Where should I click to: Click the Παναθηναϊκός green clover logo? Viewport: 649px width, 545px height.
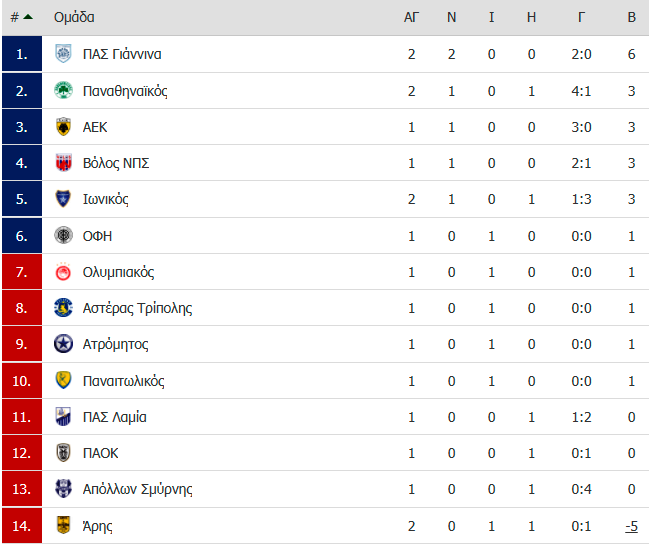pyautogui.click(x=63, y=90)
